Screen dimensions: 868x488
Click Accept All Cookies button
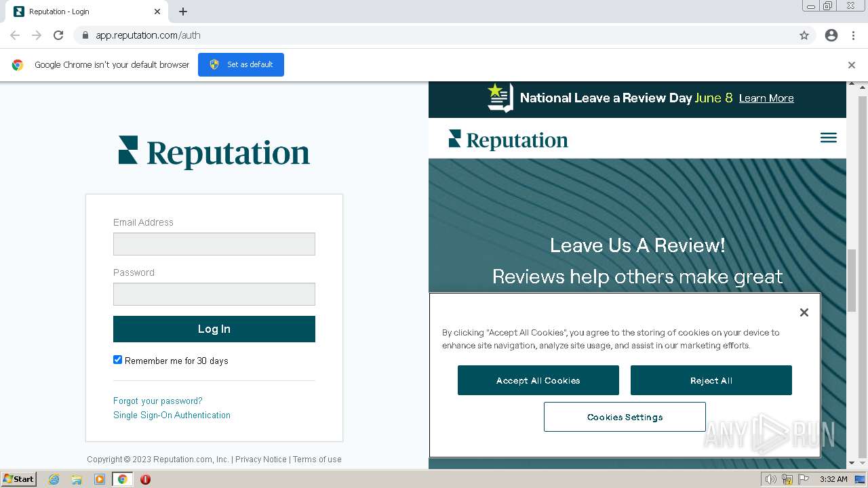538,380
